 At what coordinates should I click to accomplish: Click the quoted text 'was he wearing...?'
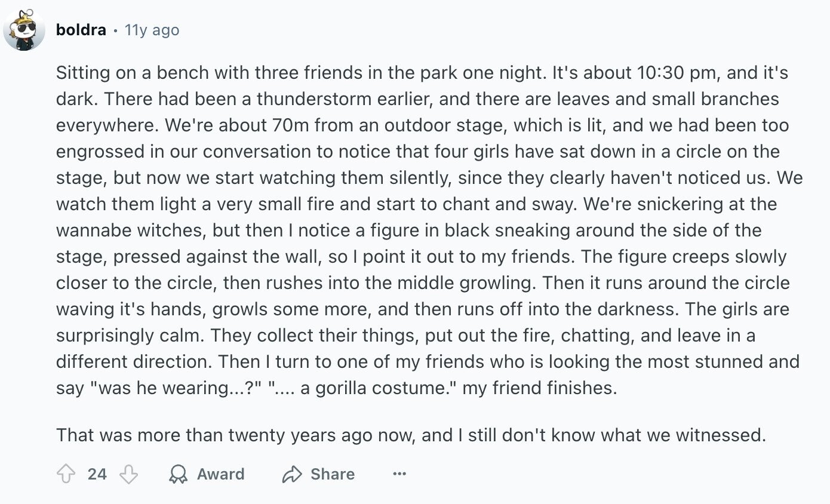point(174,388)
